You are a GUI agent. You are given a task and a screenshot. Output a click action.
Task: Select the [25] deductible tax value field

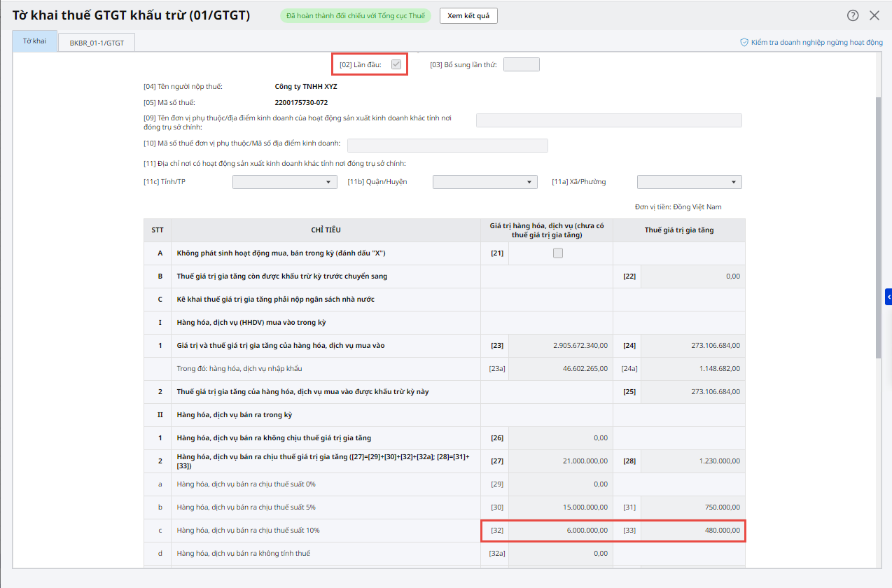[x=693, y=392]
